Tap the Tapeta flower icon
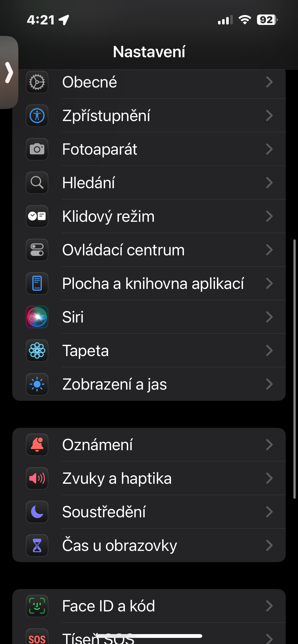298x644 pixels. pos(37,351)
